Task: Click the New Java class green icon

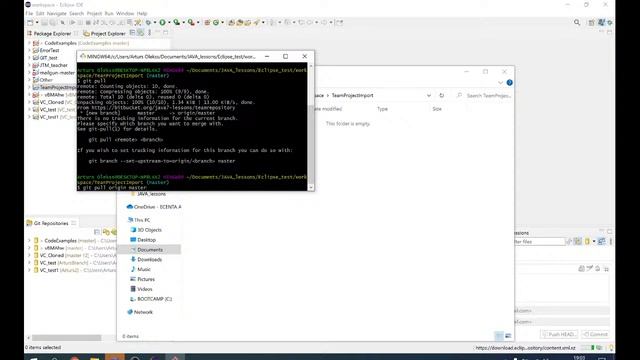Action: click(x=216, y=22)
